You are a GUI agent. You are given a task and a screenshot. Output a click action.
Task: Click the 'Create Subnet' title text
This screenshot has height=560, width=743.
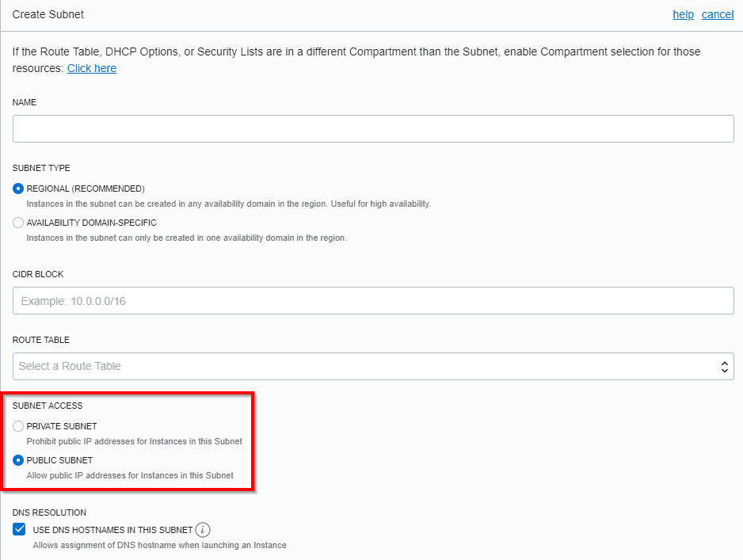(x=48, y=15)
